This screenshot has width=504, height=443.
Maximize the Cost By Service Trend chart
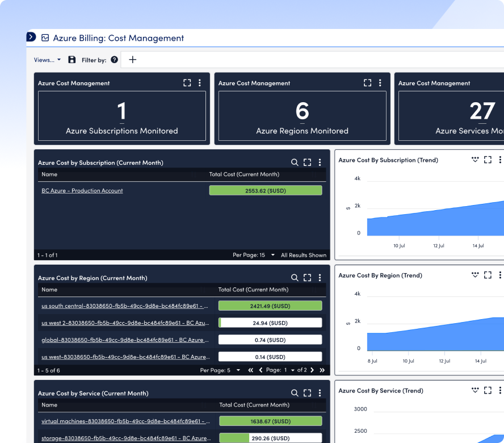(488, 390)
